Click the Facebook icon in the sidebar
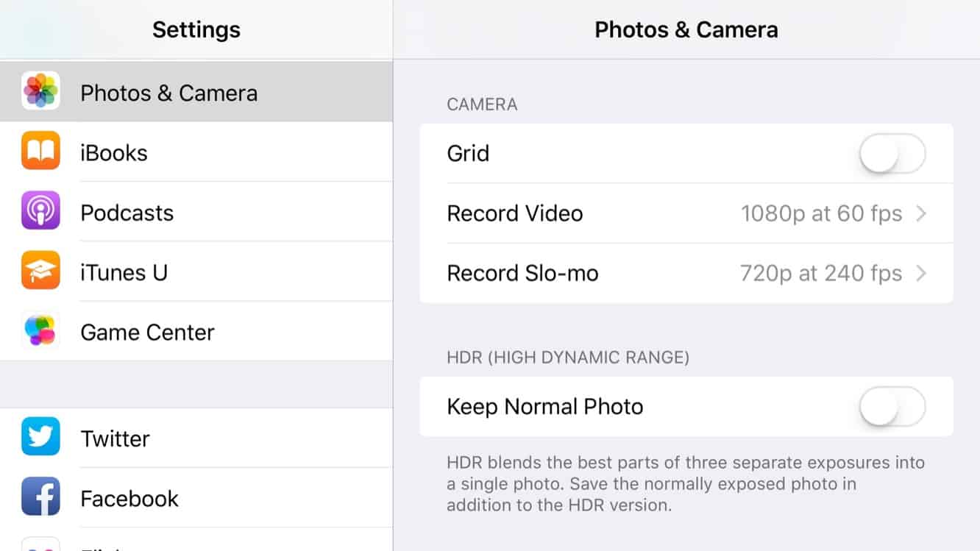980x551 pixels. coord(40,497)
